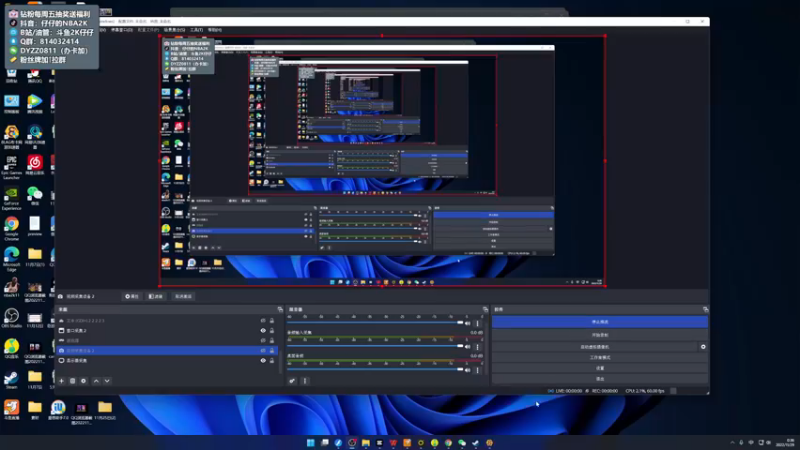Image resolution: width=800 pixels, height=450 pixels.
Task: Pop out the audio mixer dock
Action: 485,309
